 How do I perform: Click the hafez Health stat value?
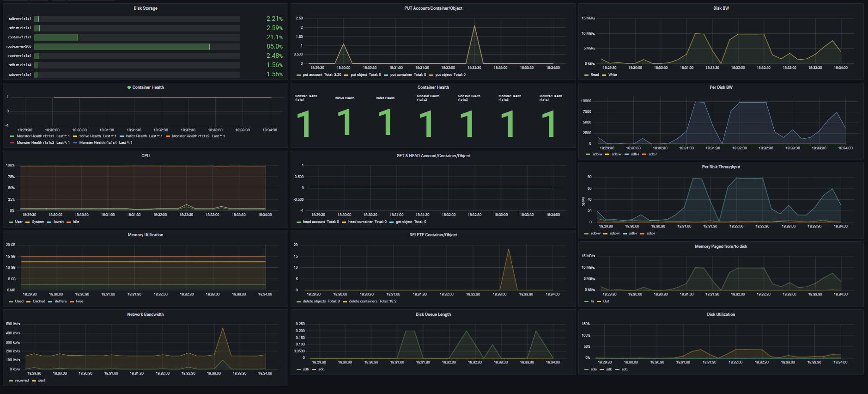point(385,123)
